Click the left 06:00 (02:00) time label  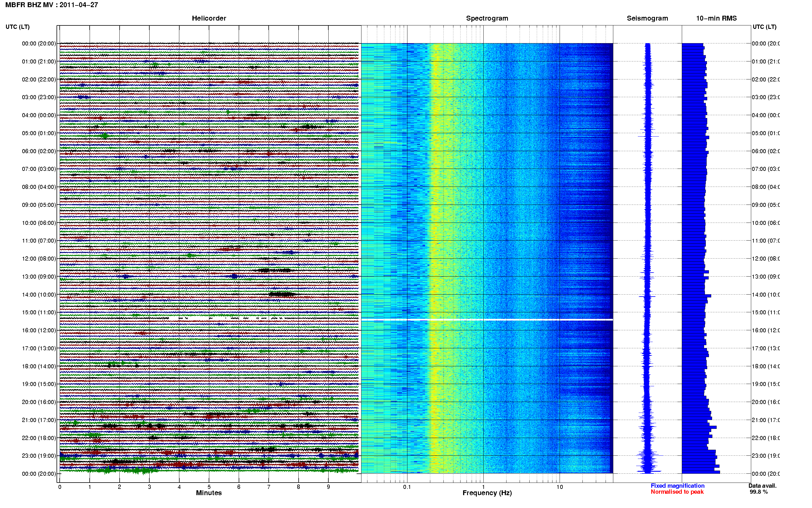pos(39,151)
